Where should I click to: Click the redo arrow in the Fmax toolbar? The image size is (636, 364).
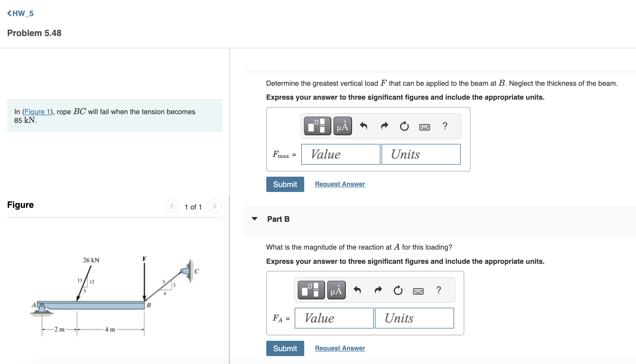tap(384, 126)
